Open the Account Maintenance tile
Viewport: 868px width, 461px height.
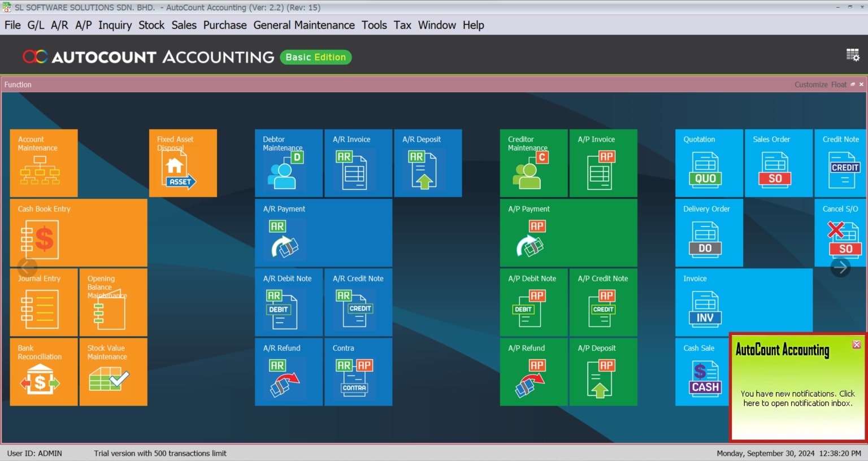click(x=44, y=163)
